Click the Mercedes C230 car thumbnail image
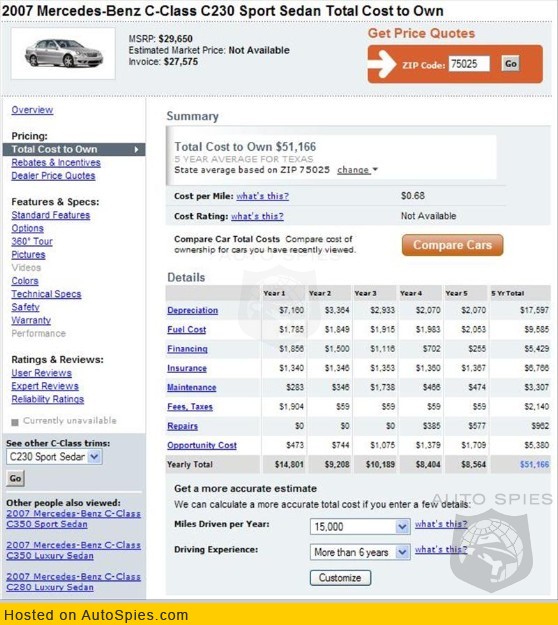The width and height of the screenshot is (558, 625). 63,53
